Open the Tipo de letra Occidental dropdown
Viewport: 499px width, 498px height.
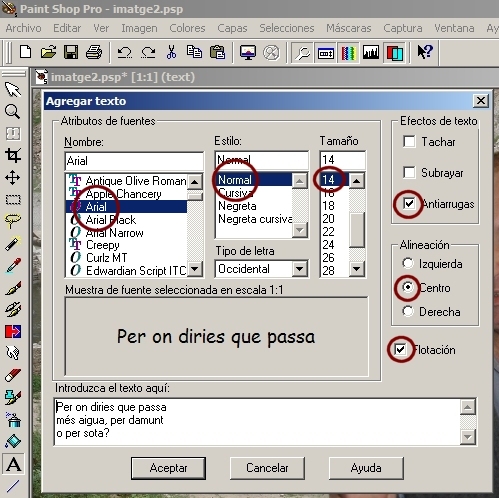299,269
